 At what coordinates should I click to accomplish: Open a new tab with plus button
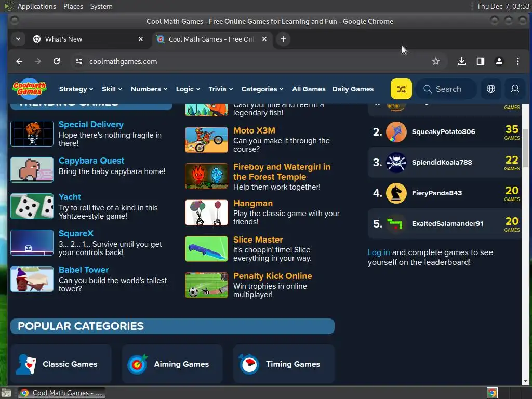pyautogui.click(x=283, y=39)
